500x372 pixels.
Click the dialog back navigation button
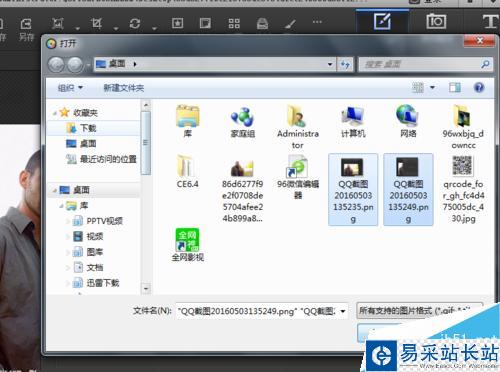(x=56, y=64)
